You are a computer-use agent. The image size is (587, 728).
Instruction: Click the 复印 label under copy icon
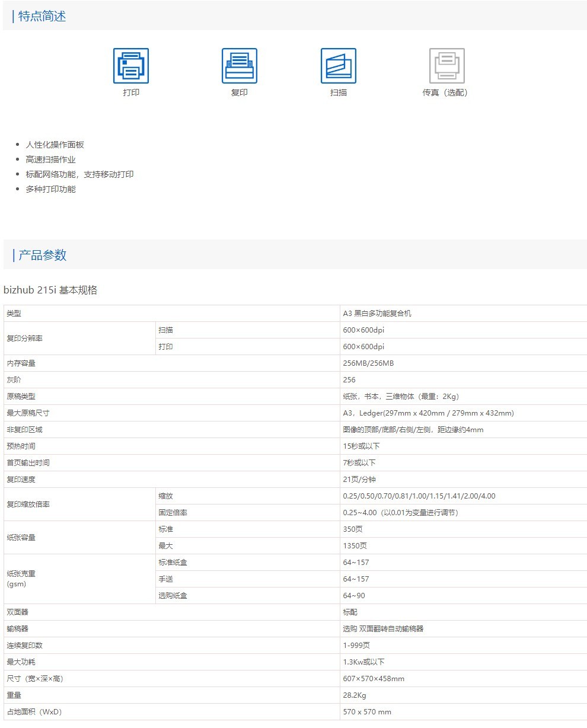pos(240,92)
